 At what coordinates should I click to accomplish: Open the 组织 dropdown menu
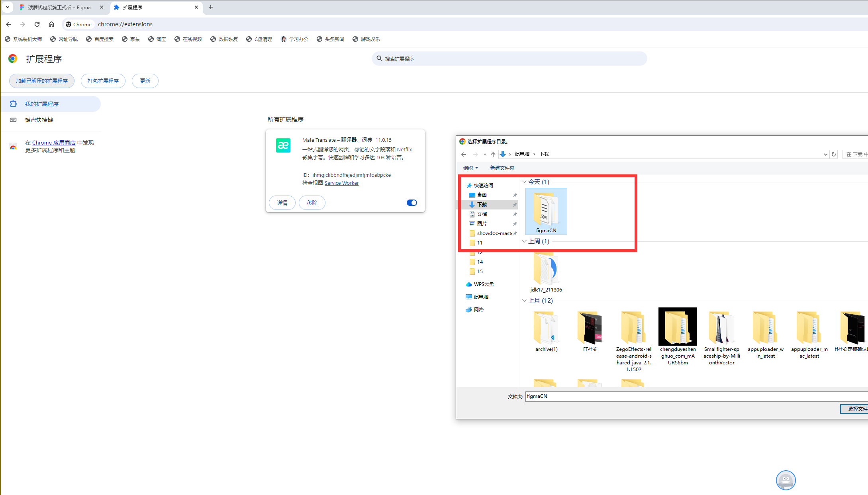tap(470, 168)
